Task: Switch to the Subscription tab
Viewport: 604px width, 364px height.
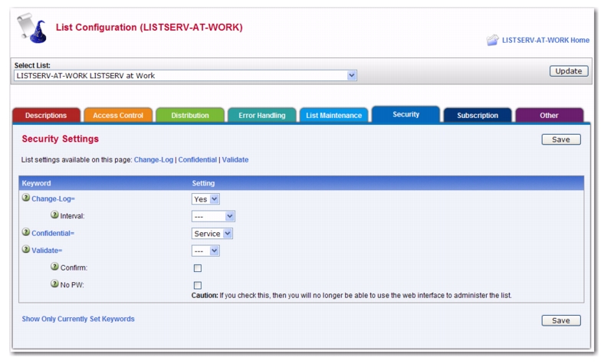Action: [478, 115]
